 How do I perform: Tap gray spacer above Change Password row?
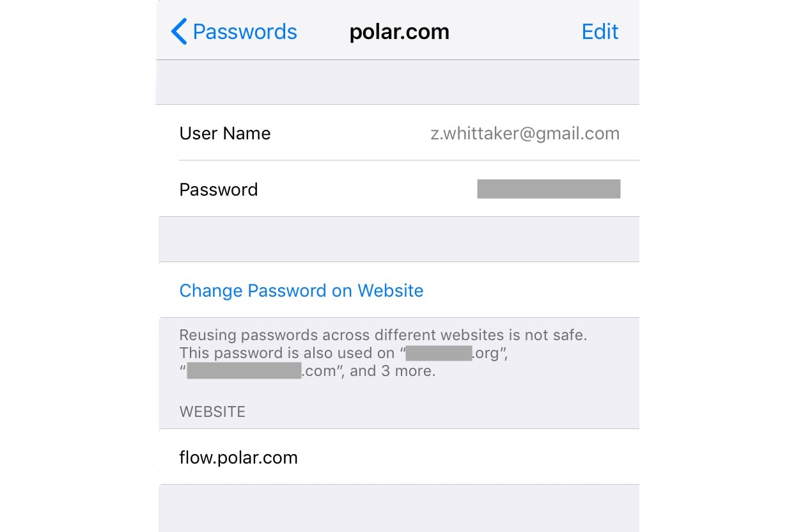[399, 239]
